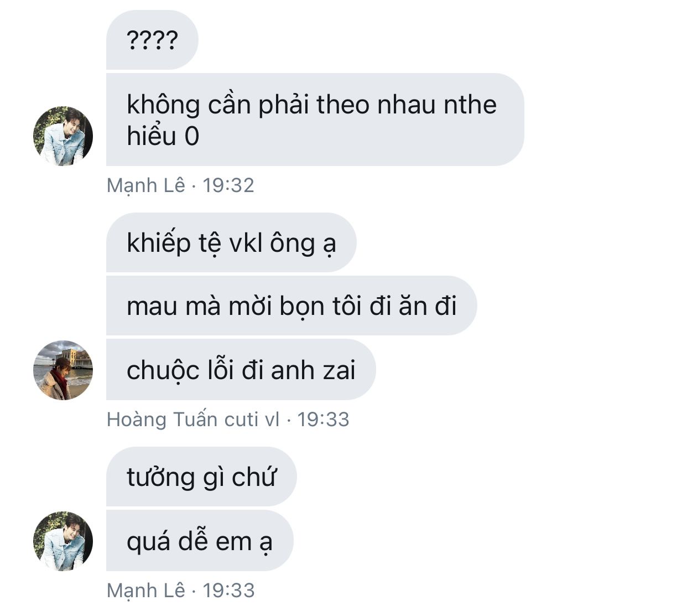This screenshot has width=687, height=616.
Task: Select the 'quá dễ em ạ' message bubble
Action: 200,541
